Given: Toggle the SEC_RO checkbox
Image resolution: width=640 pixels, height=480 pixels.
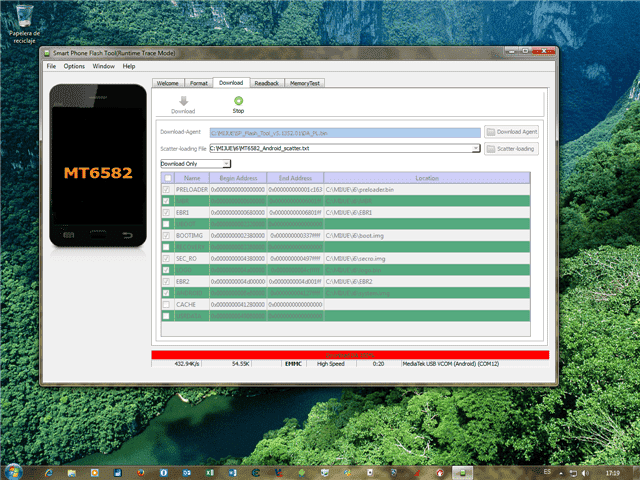Looking at the screenshot, I should click(x=166, y=258).
